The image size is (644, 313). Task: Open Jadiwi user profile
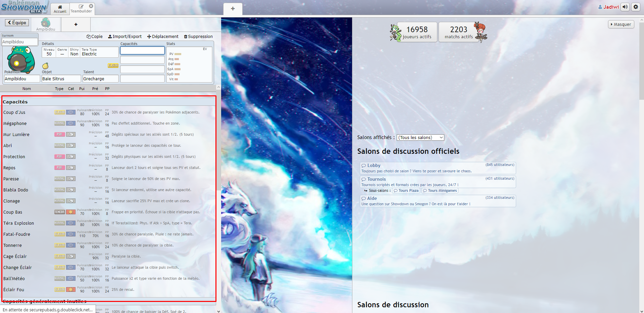click(608, 7)
